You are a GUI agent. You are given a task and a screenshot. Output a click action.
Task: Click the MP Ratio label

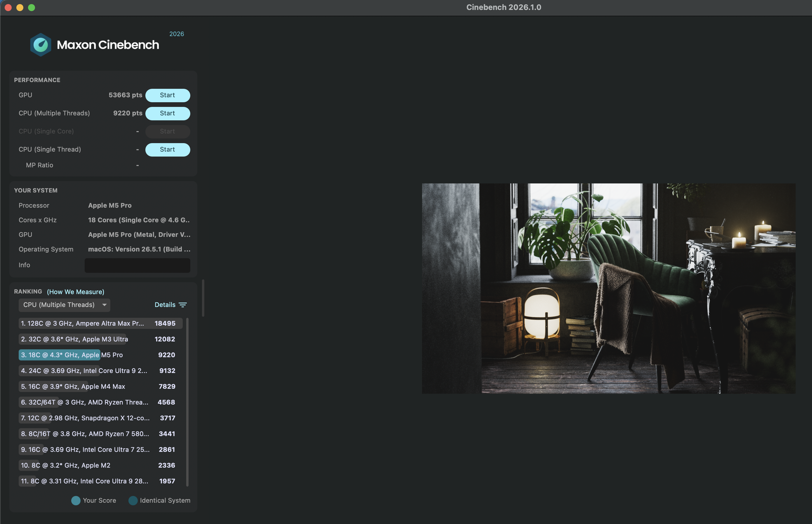[39, 165]
